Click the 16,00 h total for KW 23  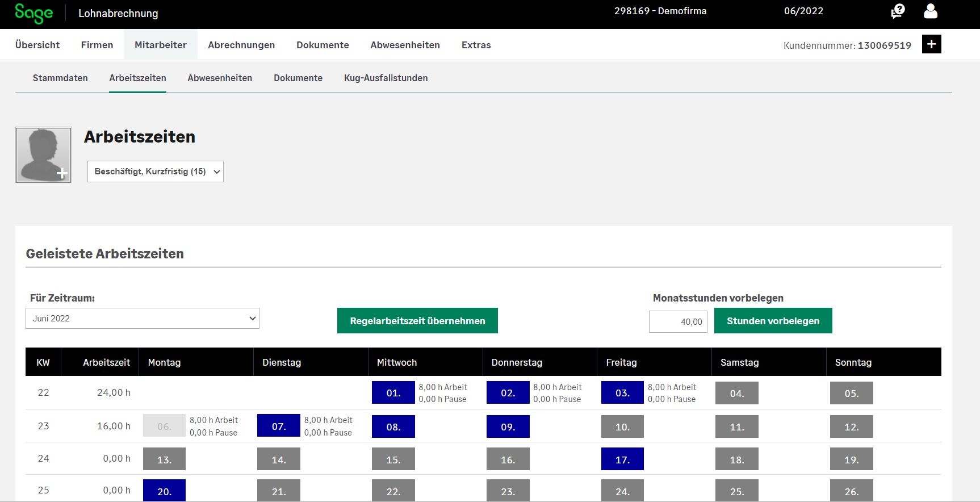[x=114, y=426]
